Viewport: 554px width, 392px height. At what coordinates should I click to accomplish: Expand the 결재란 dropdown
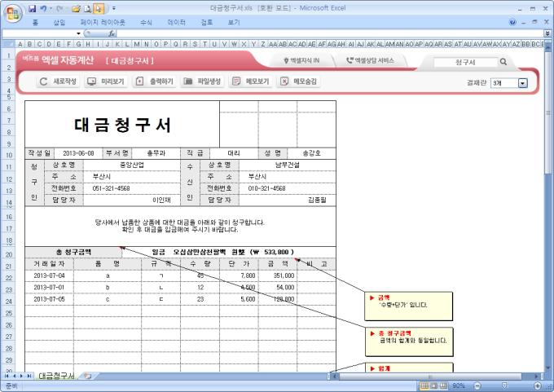[x=523, y=82]
